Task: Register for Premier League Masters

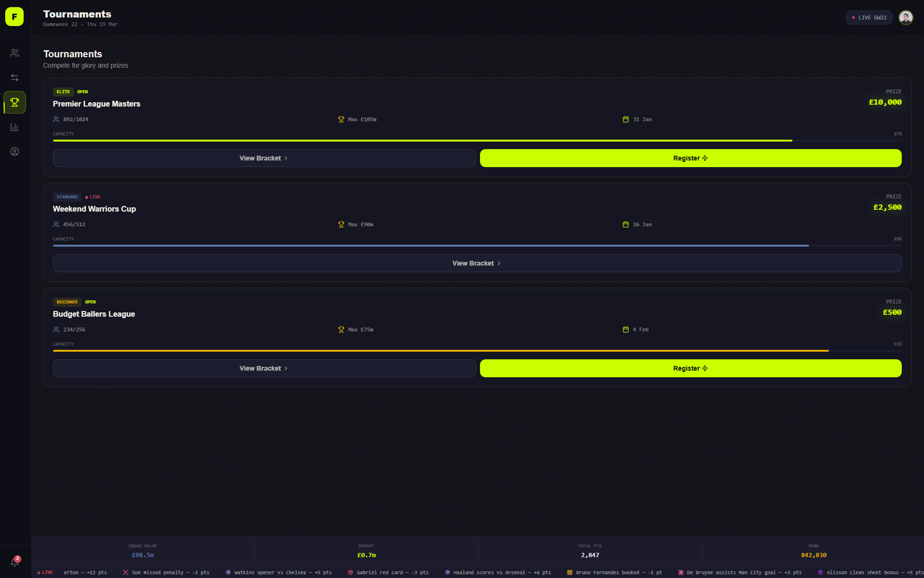Action: (690, 158)
